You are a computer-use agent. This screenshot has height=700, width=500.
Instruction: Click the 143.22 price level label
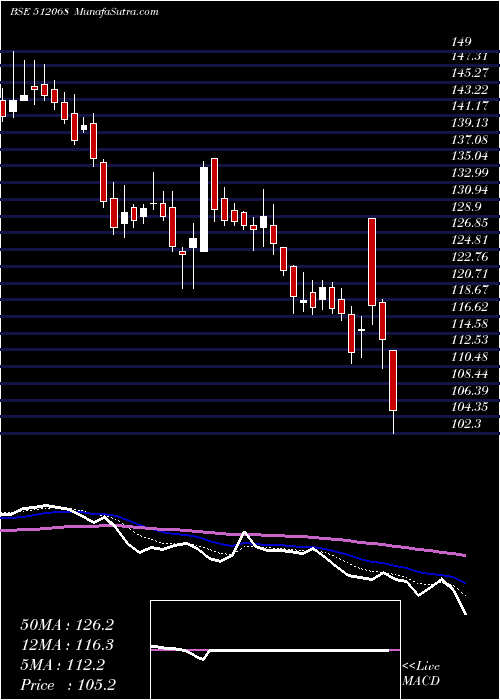(470, 90)
